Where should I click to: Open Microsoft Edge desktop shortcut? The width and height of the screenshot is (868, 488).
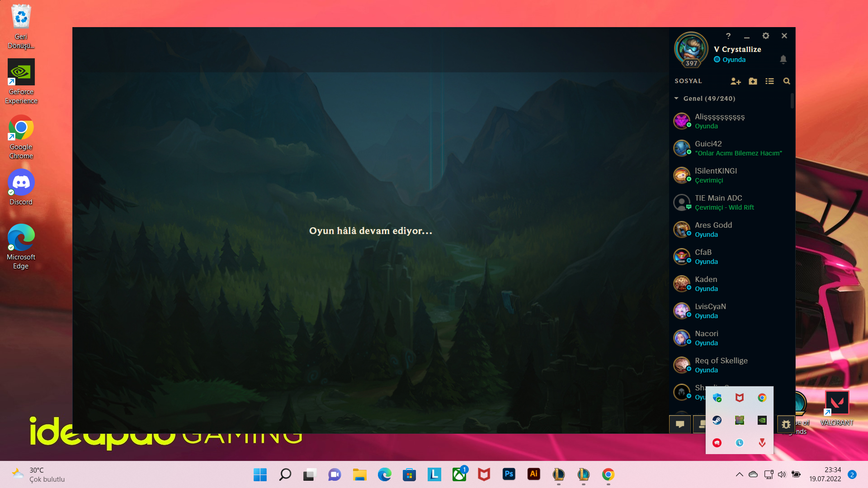[x=21, y=247]
